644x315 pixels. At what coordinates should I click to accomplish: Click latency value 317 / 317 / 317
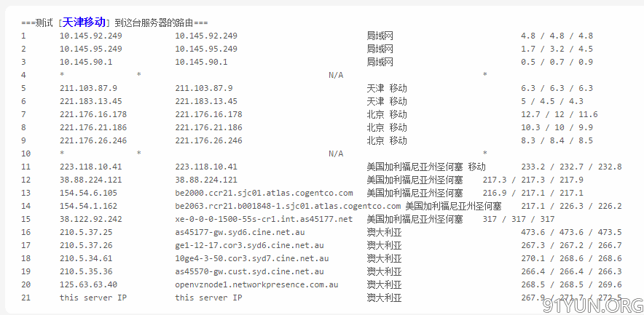(x=518, y=219)
